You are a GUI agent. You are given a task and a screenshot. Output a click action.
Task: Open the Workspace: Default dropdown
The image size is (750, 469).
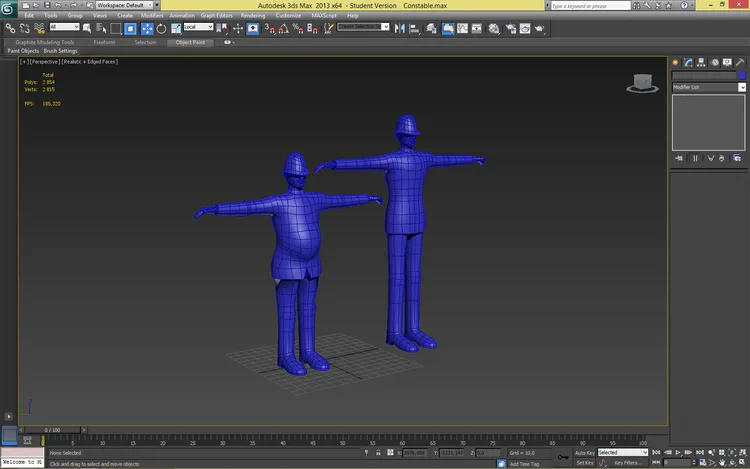pyautogui.click(x=124, y=5)
